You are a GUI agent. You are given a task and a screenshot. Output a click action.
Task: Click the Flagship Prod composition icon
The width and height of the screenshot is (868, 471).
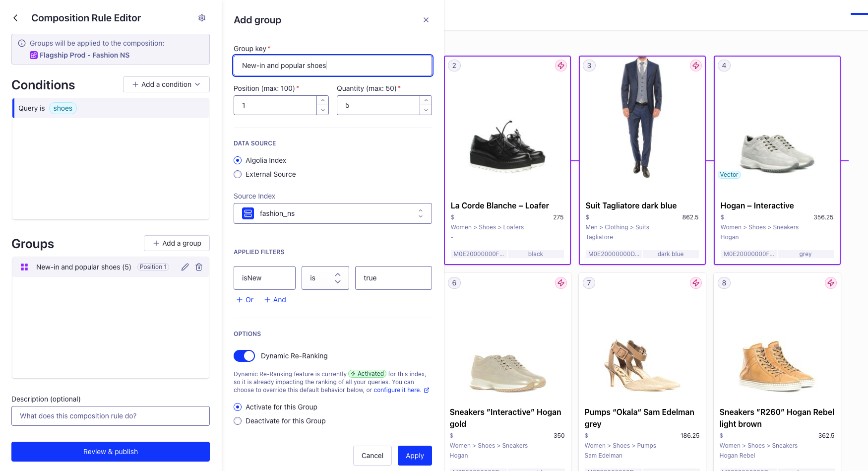34,55
